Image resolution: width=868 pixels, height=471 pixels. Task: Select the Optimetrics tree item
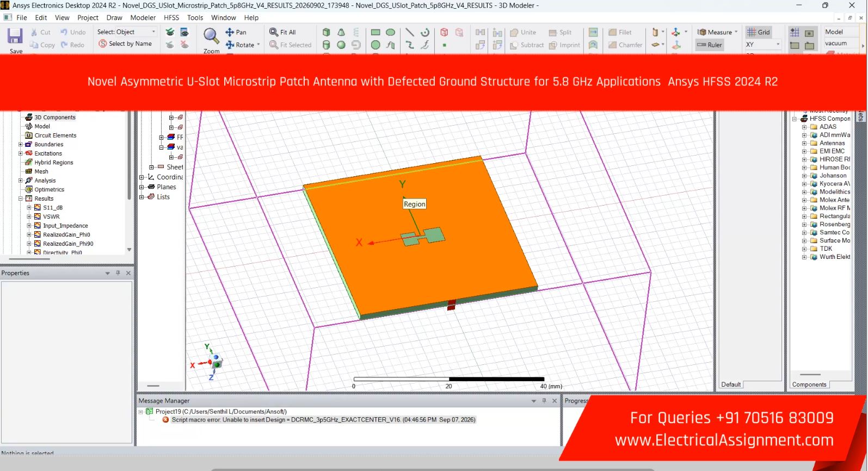pyautogui.click(x=49, y=190)
